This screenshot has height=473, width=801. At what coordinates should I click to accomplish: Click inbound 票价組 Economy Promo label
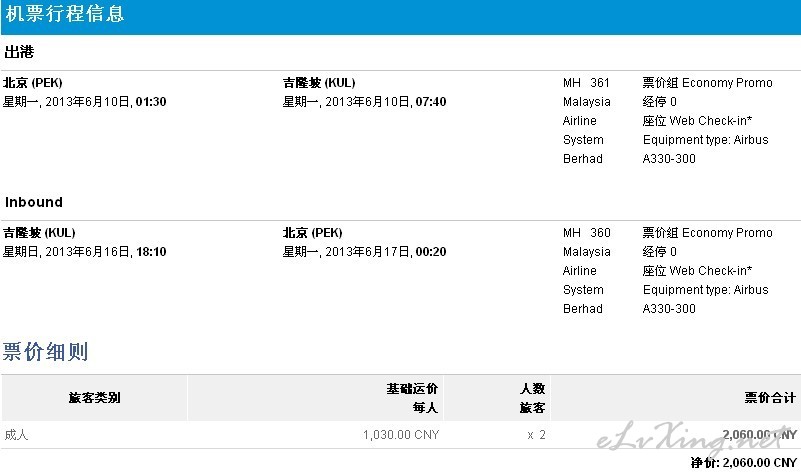click(708, 233)
